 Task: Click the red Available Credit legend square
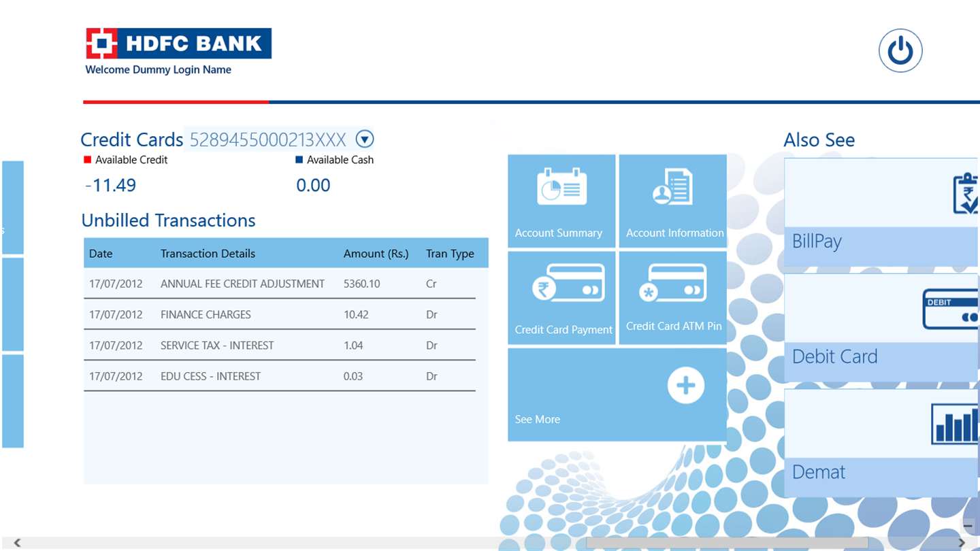[x=87, y=160]
